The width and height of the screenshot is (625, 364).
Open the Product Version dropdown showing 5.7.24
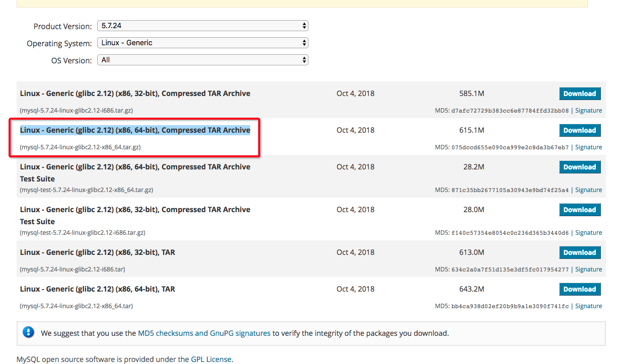click(x=202, y=26)
